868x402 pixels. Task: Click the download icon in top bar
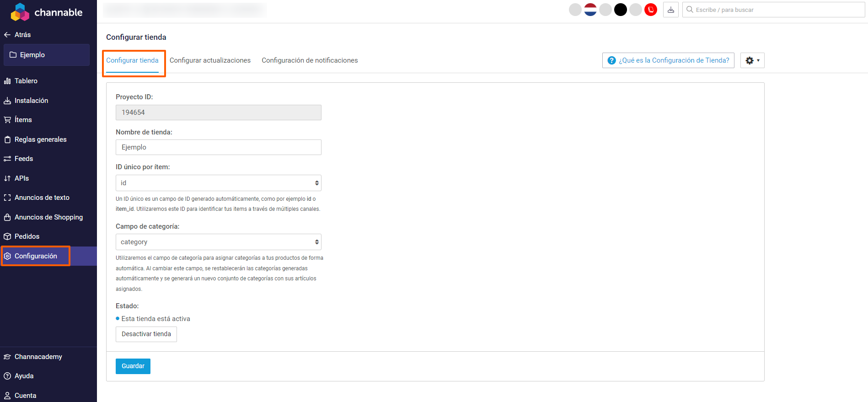click(670, 10)
